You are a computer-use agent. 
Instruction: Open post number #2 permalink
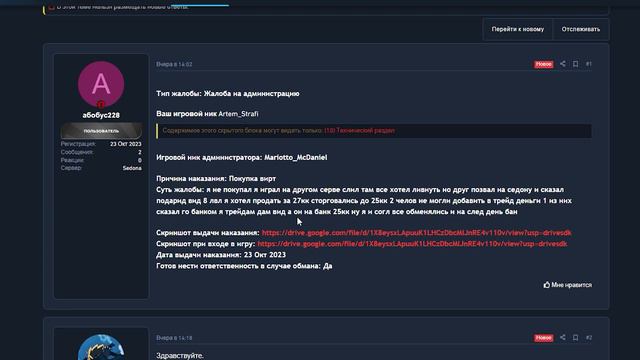click(x=589, y=338)
